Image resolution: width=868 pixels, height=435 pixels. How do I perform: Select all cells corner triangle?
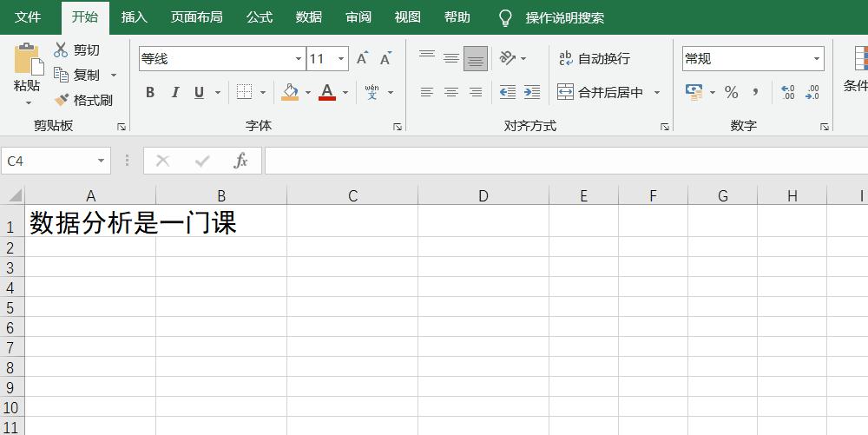pos(13,195)
